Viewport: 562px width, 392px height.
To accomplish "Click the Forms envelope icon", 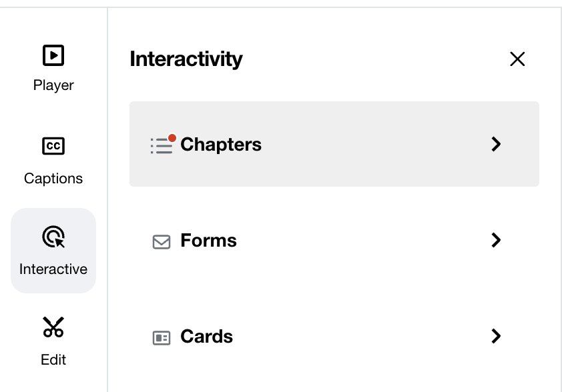I will pos(162,241).
